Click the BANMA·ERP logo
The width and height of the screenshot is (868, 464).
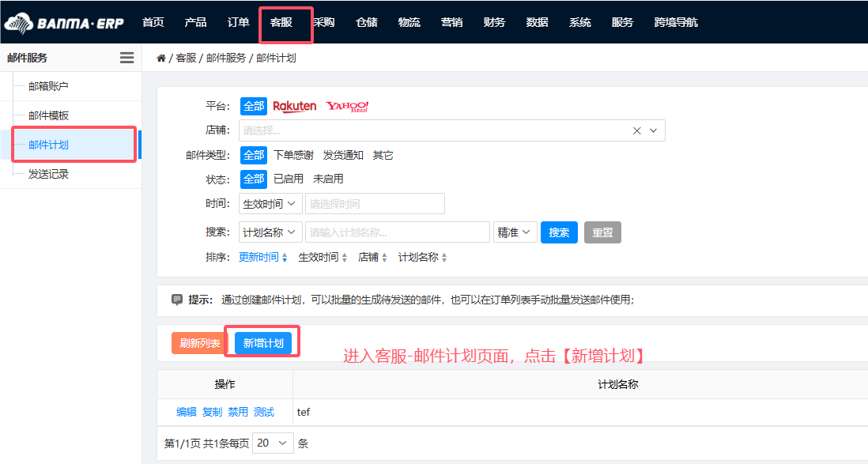click(65, 22)
